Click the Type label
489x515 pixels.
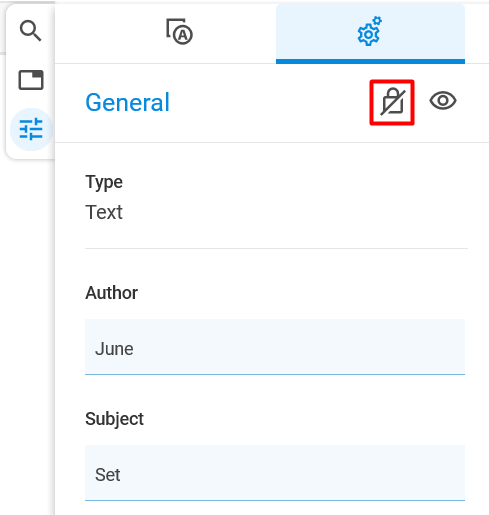click(104, 182)
